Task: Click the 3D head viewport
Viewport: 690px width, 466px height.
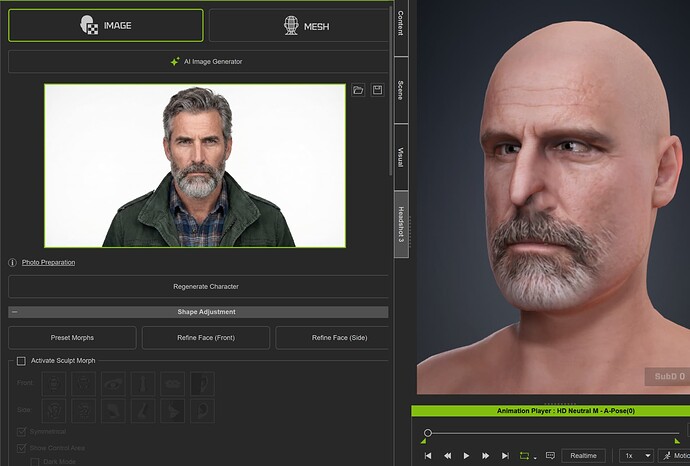Action: pos(553,197)
